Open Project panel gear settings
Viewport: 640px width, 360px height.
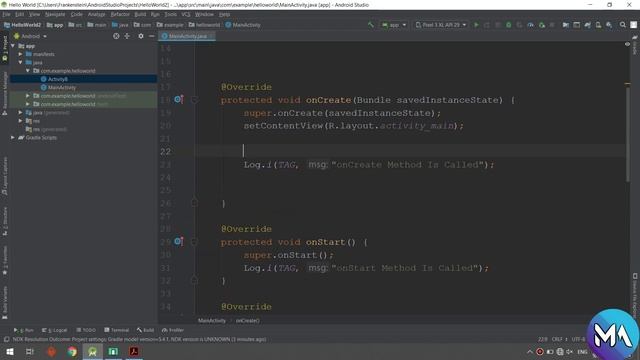point(141,36)
